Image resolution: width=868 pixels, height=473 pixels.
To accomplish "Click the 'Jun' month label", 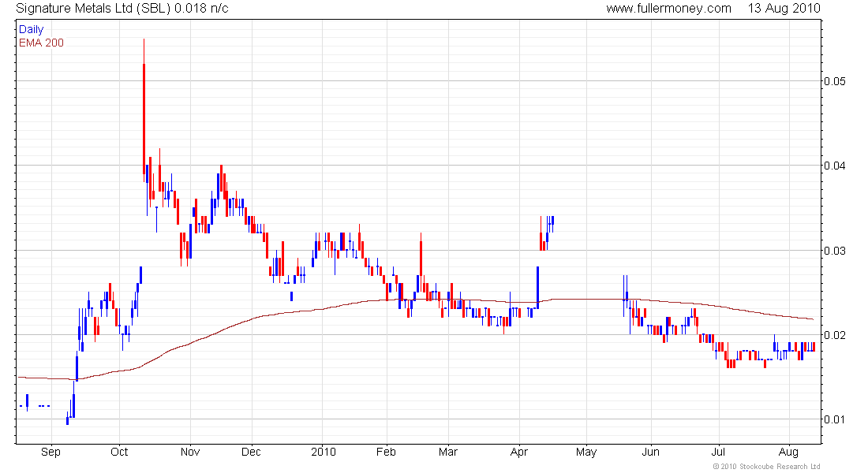I will tap(650, 452).
